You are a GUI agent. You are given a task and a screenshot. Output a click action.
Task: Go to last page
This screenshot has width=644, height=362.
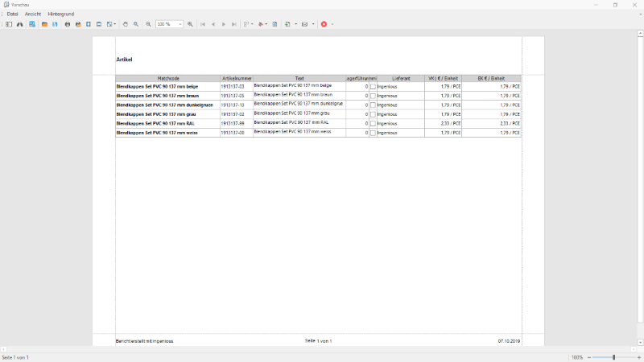coord(234,24)
